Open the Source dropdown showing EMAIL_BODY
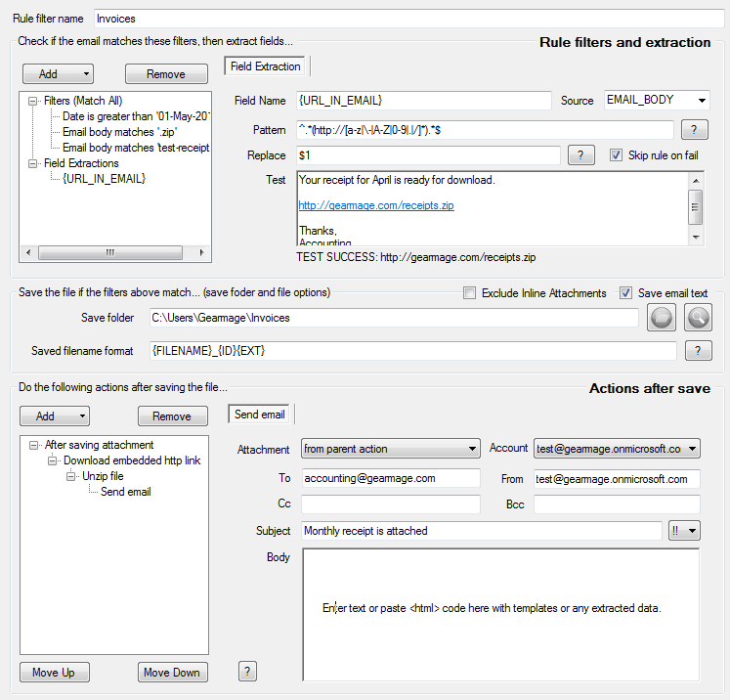The height and width of the screenshot is (700, 730). pyautogui.click(x=701, y=100)
